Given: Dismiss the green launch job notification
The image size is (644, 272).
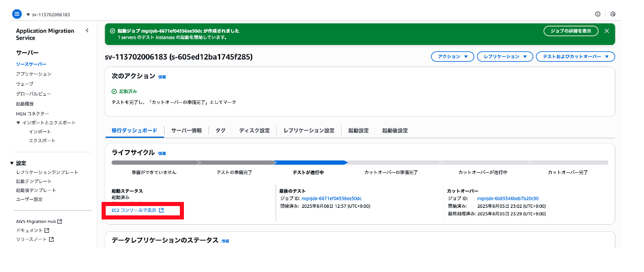Looking at the screenshot, I should 607,31.
